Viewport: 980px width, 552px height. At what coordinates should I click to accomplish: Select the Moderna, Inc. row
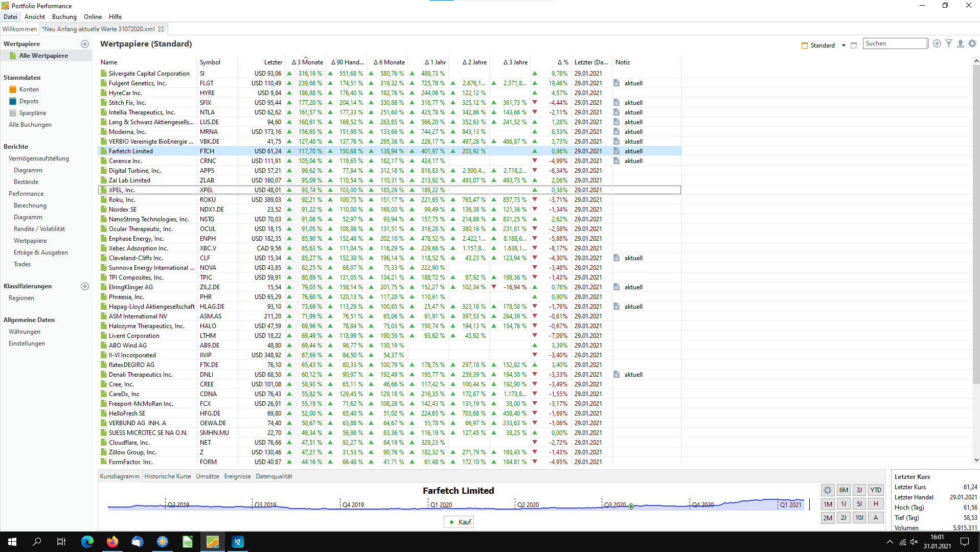[389, 132]
